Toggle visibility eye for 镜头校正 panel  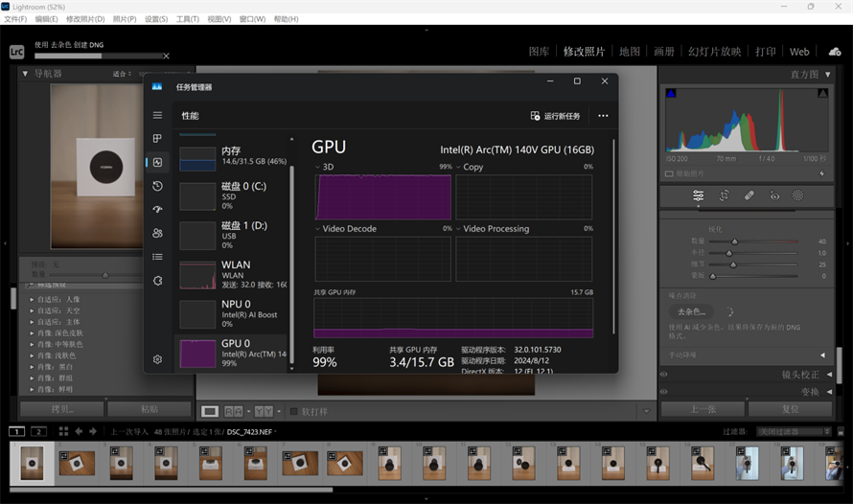(x=663, y=374)
